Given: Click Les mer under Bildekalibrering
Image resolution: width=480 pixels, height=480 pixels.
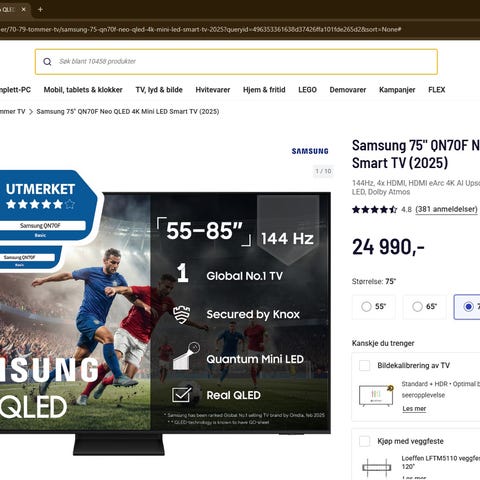Looking at the screenshot, I should [x=414, y=409].
